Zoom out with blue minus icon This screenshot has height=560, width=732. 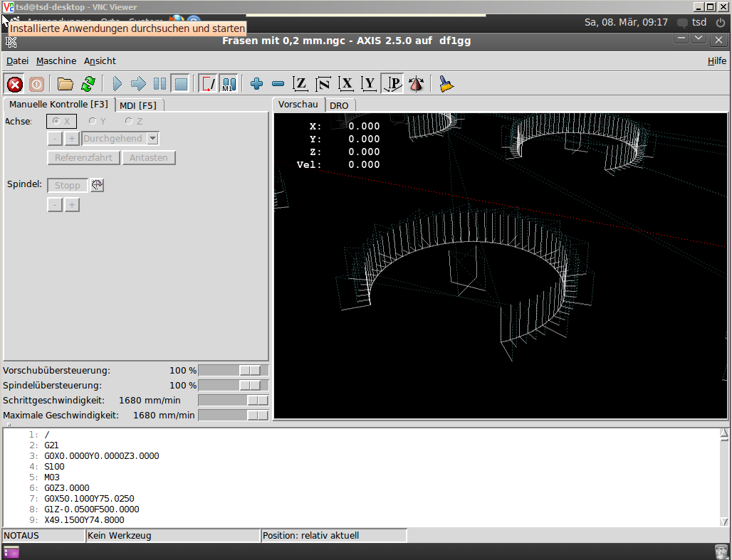[278, 85]
